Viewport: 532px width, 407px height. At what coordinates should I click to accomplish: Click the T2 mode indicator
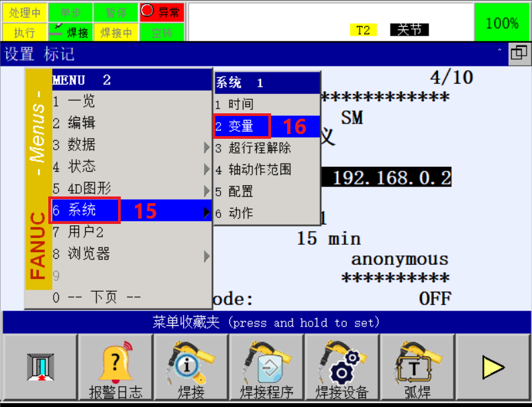[x=363, y=30]
